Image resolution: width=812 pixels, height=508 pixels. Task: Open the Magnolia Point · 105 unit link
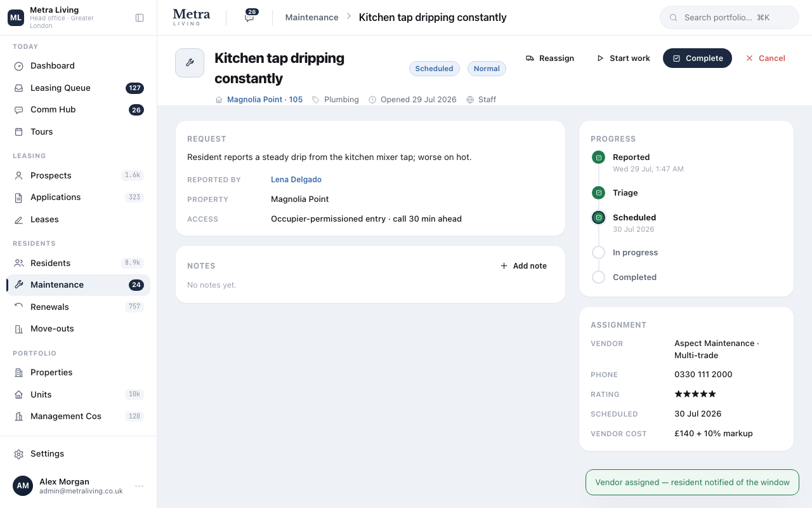click(x=265, y=100)
